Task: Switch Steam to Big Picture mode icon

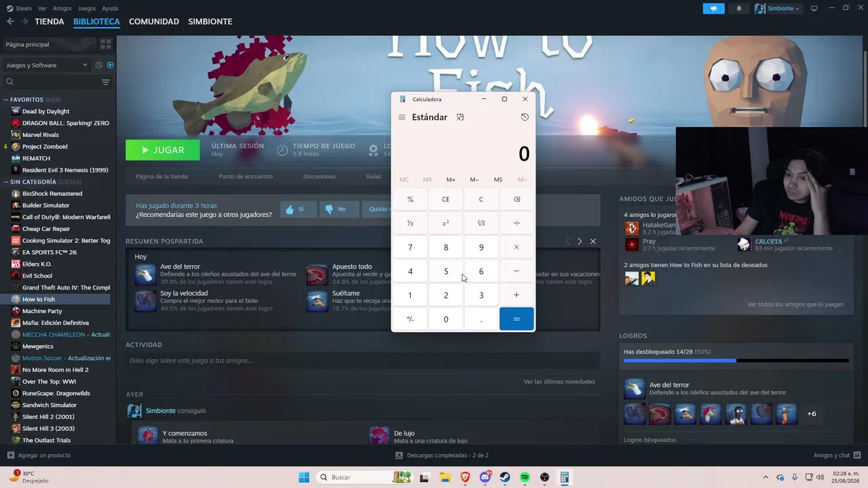Action: point(814,8)
